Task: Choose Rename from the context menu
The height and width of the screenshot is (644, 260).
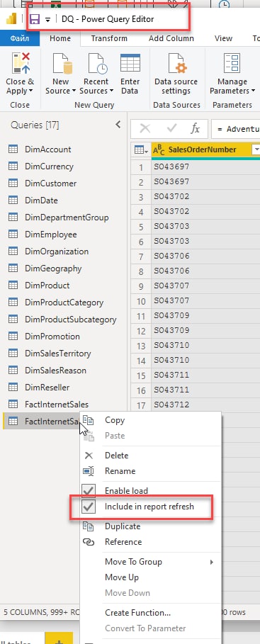Action: (150, 471)
